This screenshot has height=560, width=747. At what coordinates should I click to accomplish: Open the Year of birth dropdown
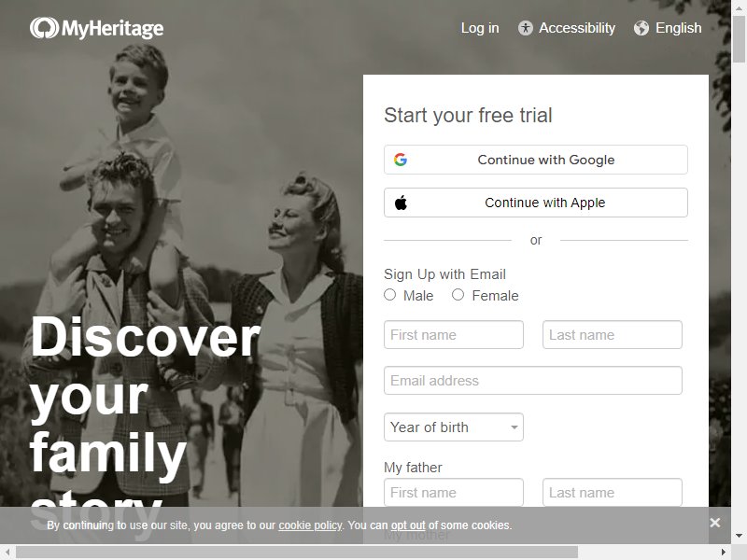tap(454, 427)
